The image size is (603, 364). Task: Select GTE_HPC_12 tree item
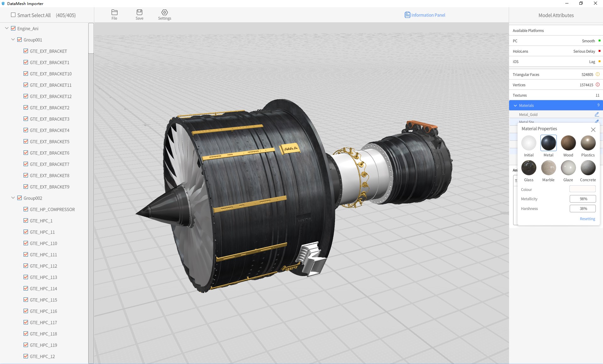(42, 356)
